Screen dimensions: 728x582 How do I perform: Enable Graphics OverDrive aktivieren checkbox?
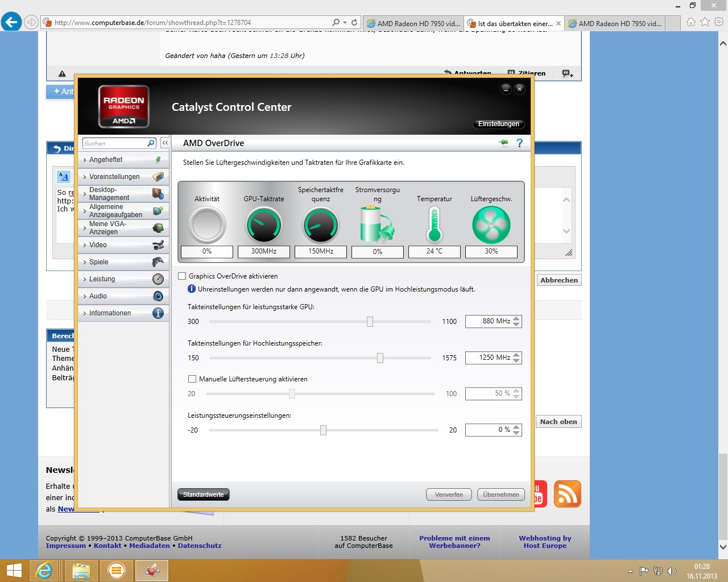(182, 276)
